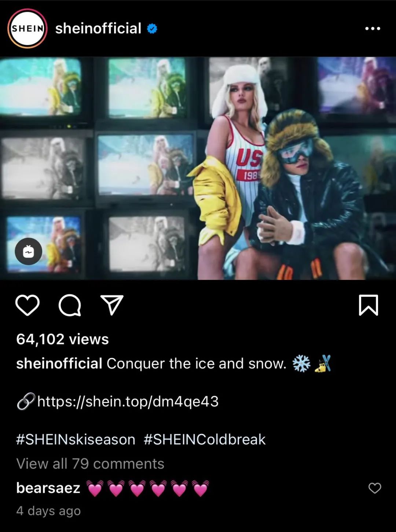
Task: Save post with bookmark icon
Action: tap(368, 305)
